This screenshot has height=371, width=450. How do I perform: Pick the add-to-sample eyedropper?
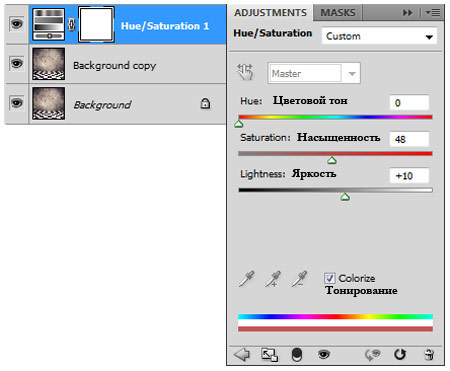(x=273, y=279)
